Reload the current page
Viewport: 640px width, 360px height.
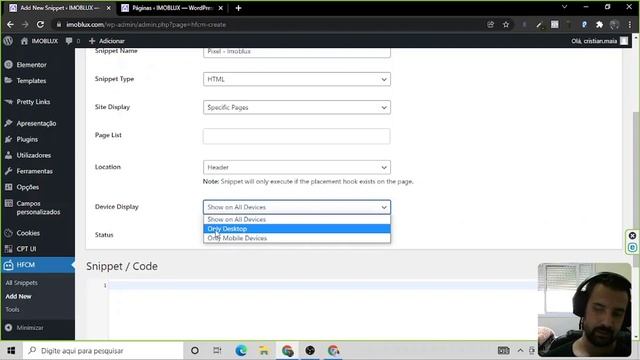tap(40, 24)
